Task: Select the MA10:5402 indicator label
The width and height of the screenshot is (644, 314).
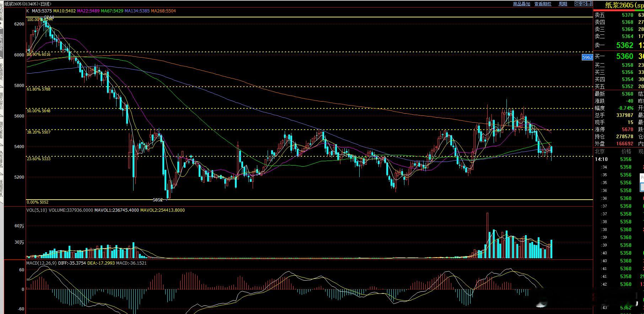Action: pos(65,11)
